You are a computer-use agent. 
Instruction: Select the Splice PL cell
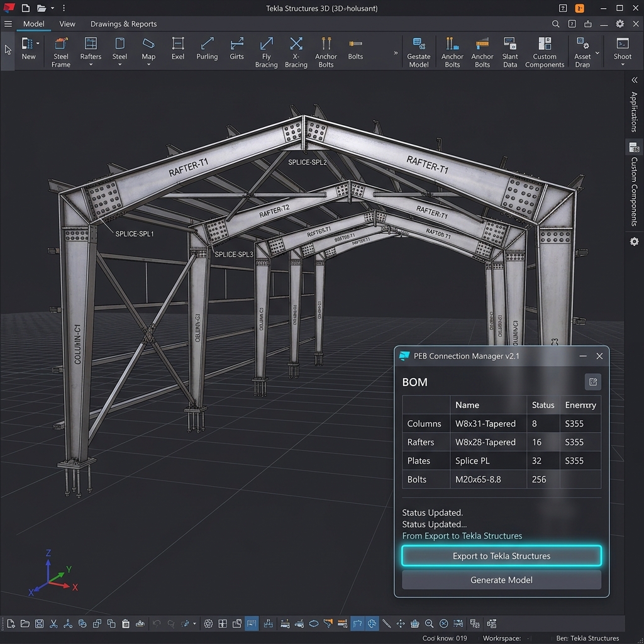pyautogui.click(x=488, y=461)
